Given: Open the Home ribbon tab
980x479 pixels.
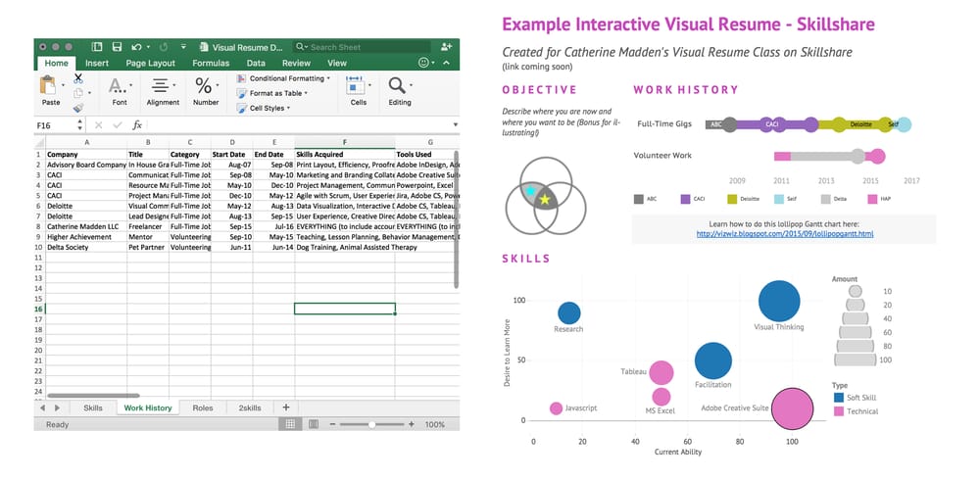Looking at the screenshot, I should tap(56, 63).
